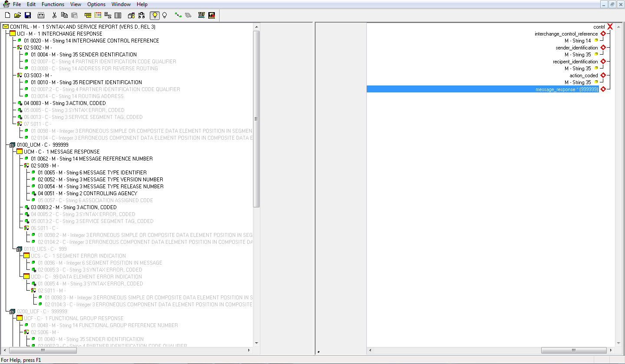The height and width of the screenshot is (364, 625).
Task: Click the abacus toolbar icon
Action: tap(98, 15)
